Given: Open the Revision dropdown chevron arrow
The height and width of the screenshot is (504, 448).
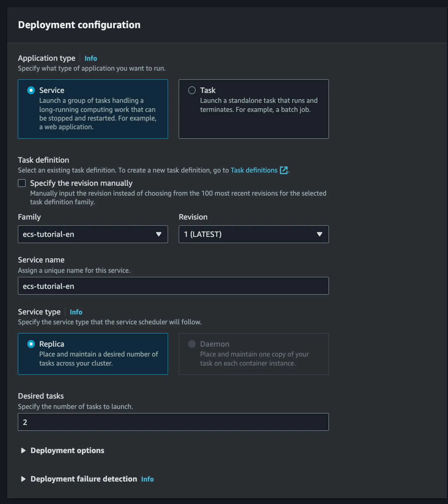Looking at the screenshot, I should (320, 235).
